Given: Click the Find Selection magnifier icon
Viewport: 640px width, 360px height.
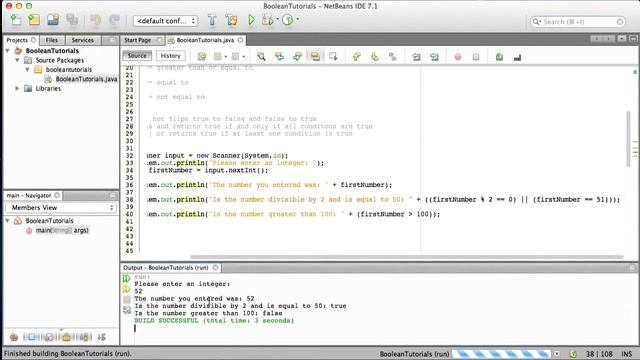Looking at the screenshot, I should pos(261,57).
